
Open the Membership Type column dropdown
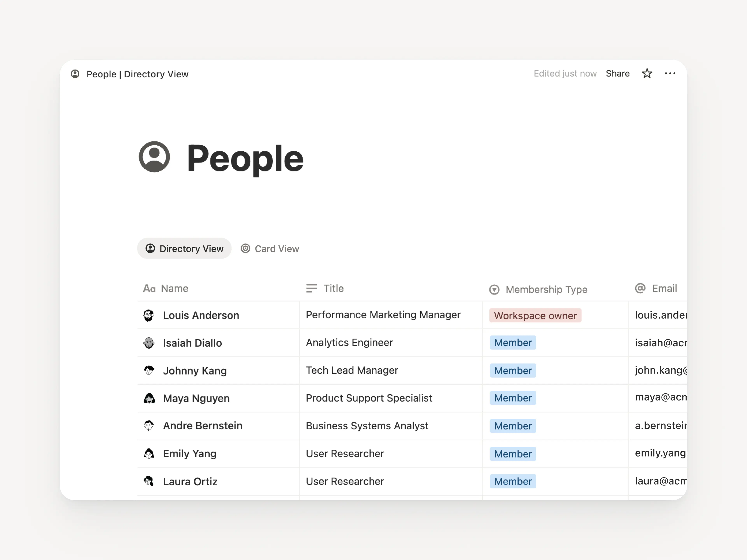click(494, 290)
